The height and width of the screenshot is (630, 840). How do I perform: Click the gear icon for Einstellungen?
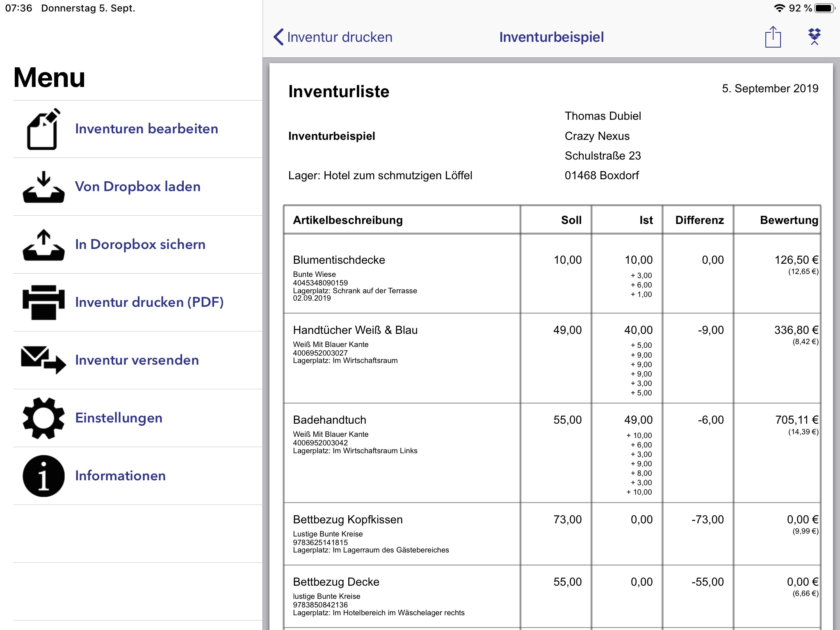click(x=43, y=418)
